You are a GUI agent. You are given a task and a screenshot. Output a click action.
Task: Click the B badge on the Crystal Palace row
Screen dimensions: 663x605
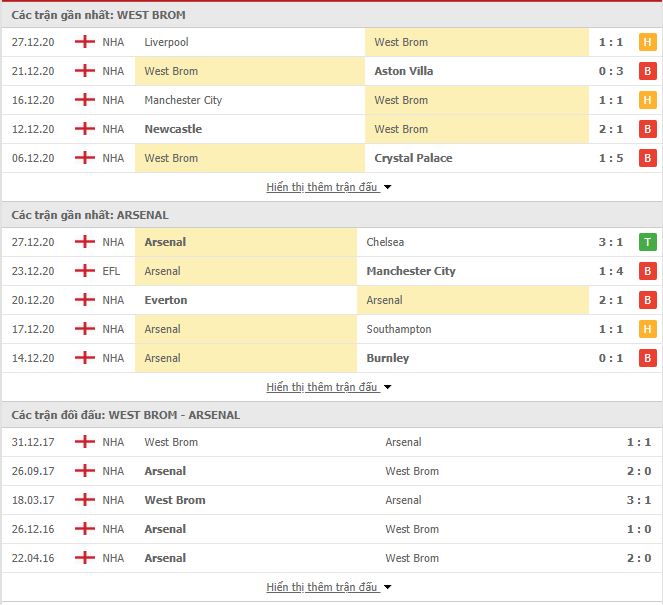[647, 158]
